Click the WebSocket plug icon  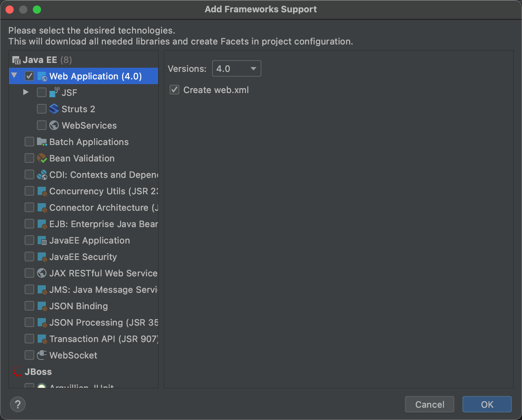pyautogui.click(x=42, y=355)
